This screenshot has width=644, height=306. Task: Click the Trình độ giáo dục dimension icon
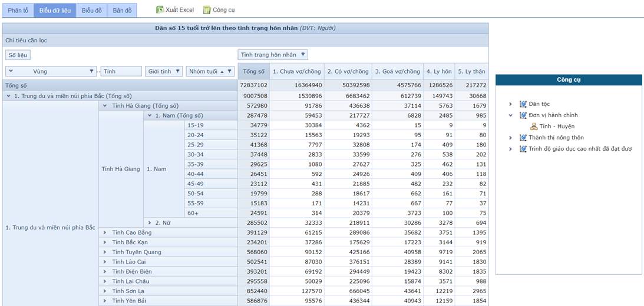coord(523,149)
